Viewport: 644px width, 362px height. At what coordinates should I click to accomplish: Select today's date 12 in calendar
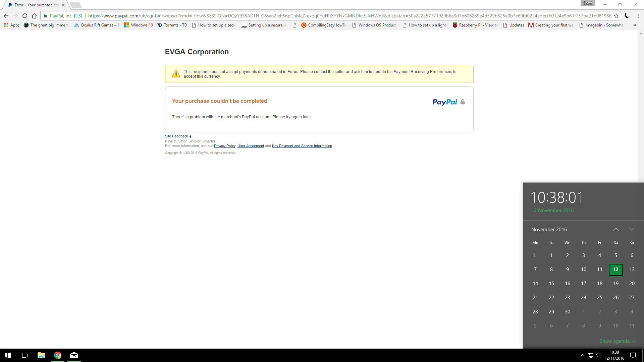(616, 269)
